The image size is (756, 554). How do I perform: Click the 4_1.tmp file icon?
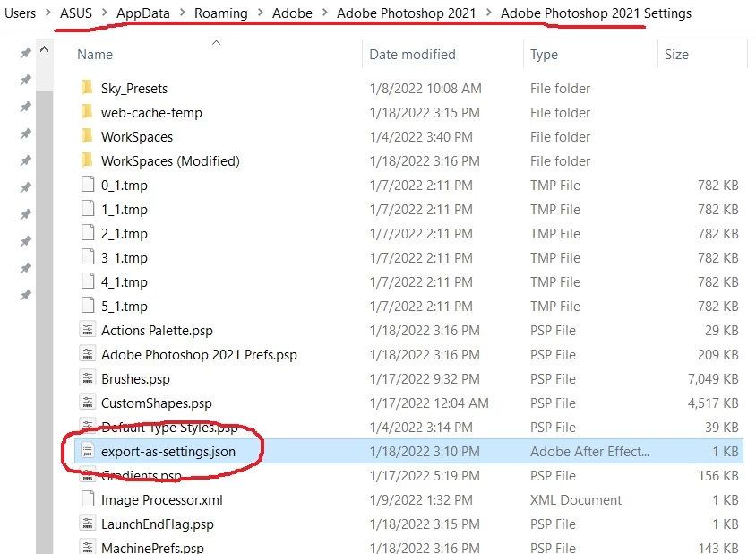point(88,281)
